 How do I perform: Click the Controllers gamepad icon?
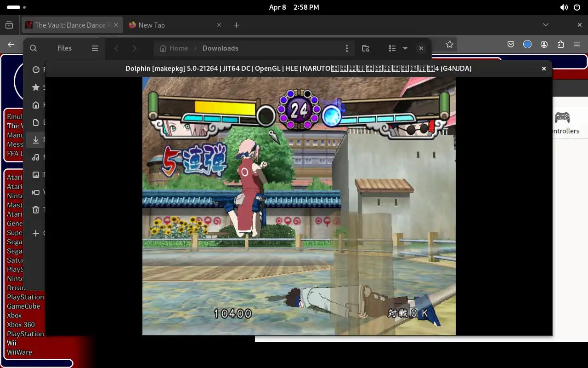point(562,117)
